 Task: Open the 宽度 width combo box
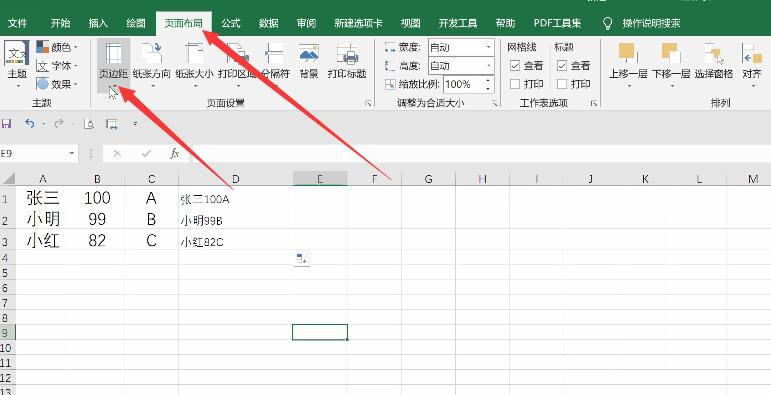click(461, 47)
